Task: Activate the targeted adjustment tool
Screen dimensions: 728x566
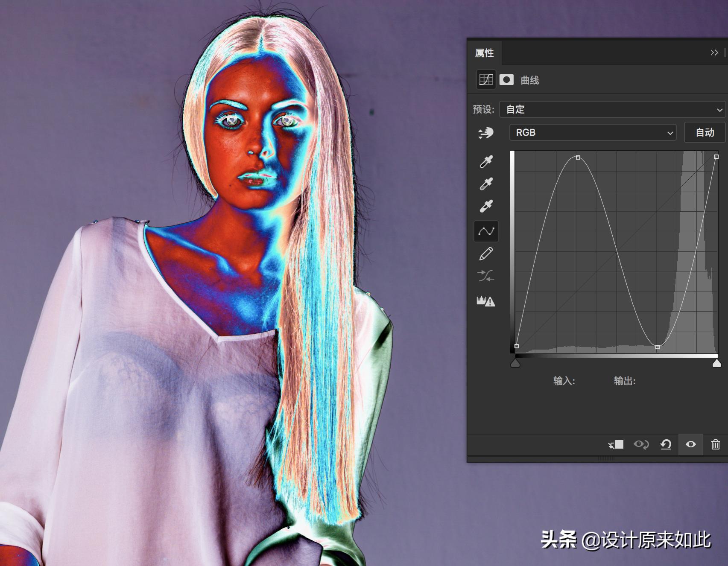Action: click(486, 133)
